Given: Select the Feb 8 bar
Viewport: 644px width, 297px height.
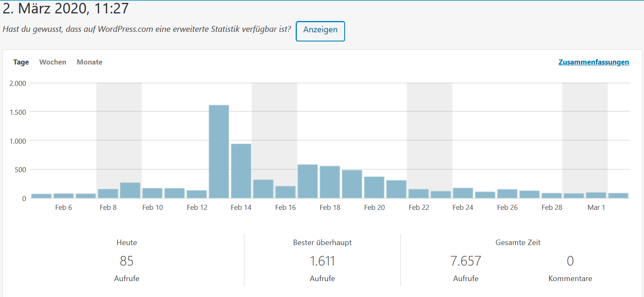Looking at the screenshot, I should click(108, 194).
